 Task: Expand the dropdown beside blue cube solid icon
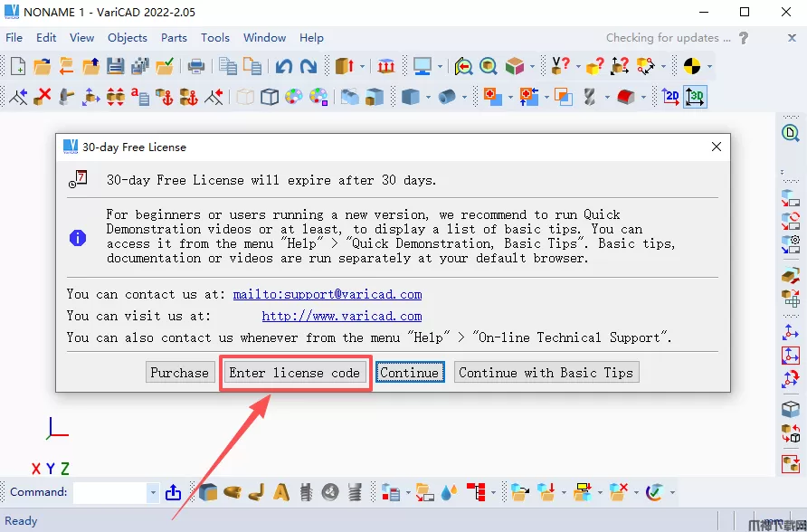click(x=428, y=96)
